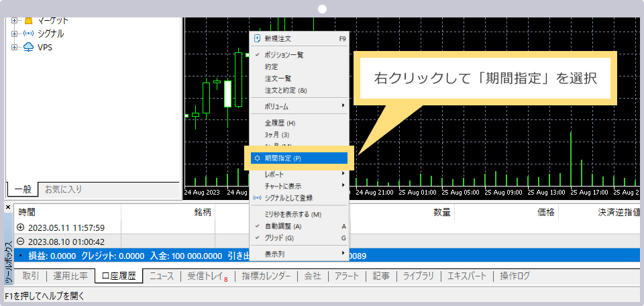Screen dimensions: 644x306
Task: Select 新規注文 from context menu
Action: [x=299, y=39]
